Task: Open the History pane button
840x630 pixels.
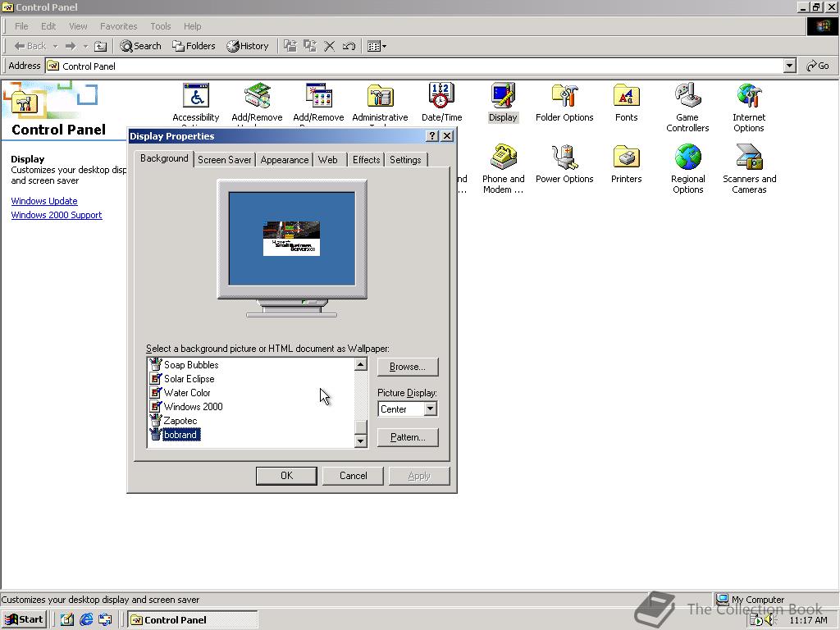Action: [247, 46]
